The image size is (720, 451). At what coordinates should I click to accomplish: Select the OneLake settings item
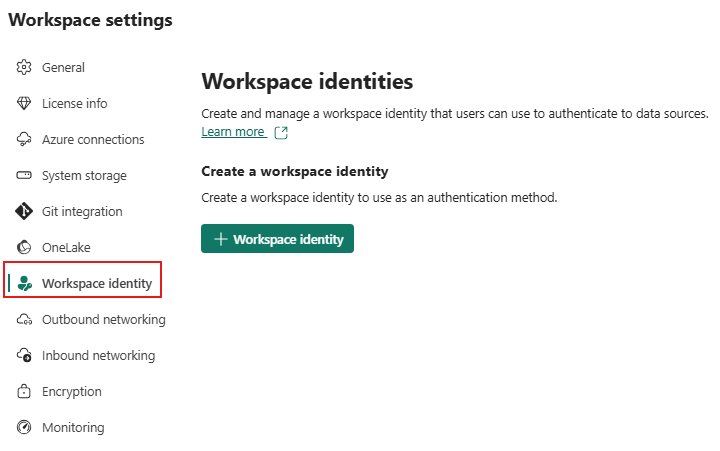point(66,247)
